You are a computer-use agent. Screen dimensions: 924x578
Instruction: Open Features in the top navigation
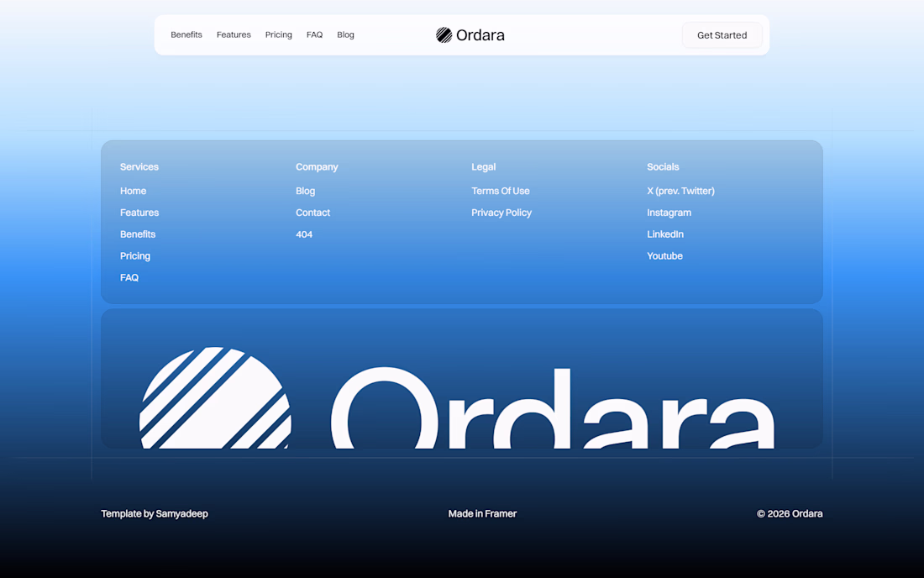click(x=234, y=34)
